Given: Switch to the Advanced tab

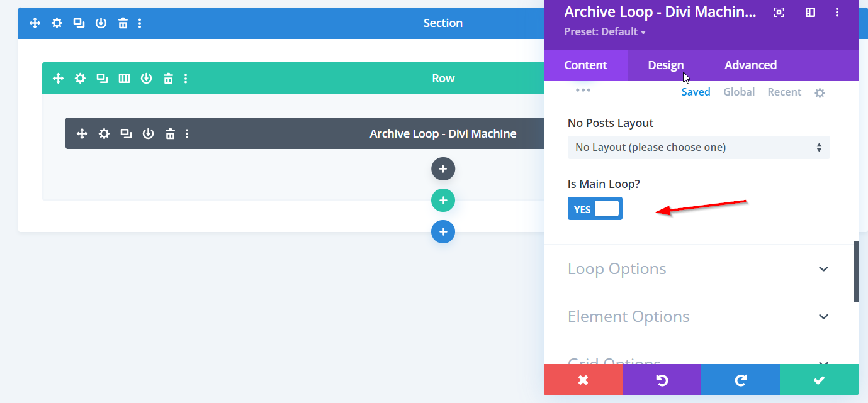Looking at the screenshot, I should 750,65.
